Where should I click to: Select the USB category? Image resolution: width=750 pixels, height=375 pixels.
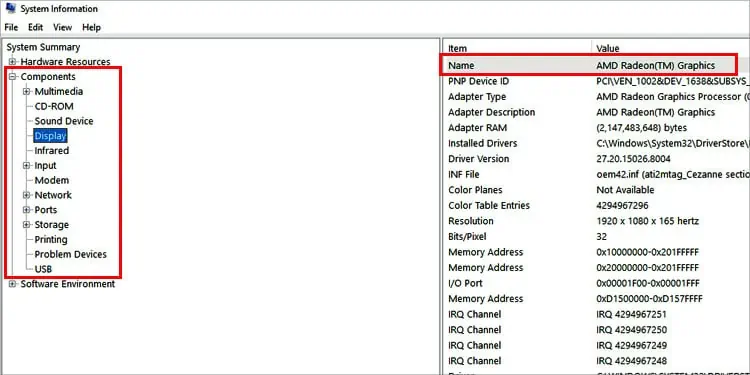43,269
